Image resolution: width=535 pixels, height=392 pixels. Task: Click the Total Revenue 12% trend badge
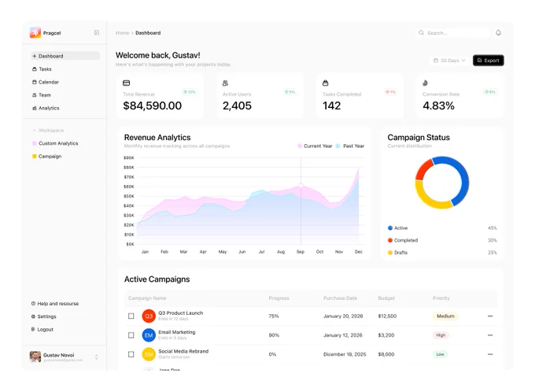pos(190,92)
